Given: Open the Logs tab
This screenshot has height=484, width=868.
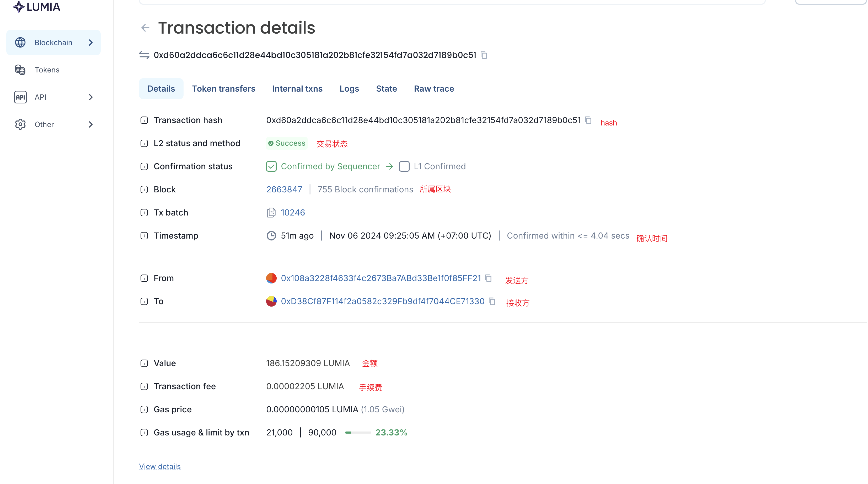Looking at the screenshot, I should click(349, 89).
